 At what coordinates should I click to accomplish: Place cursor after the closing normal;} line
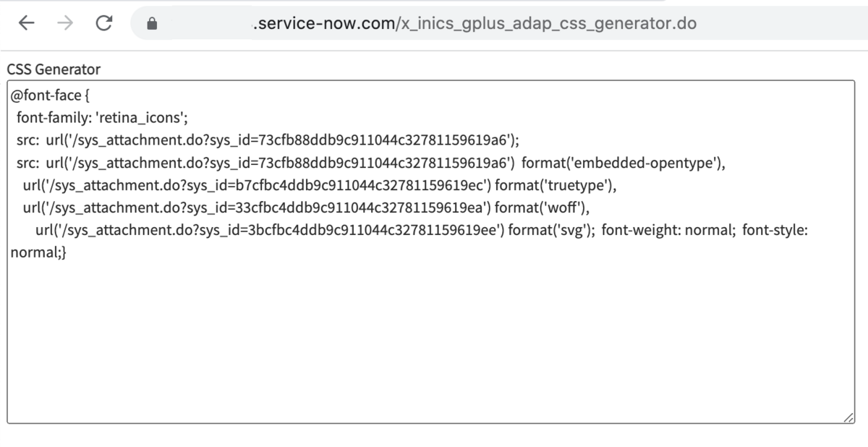[x=67, y=254]
